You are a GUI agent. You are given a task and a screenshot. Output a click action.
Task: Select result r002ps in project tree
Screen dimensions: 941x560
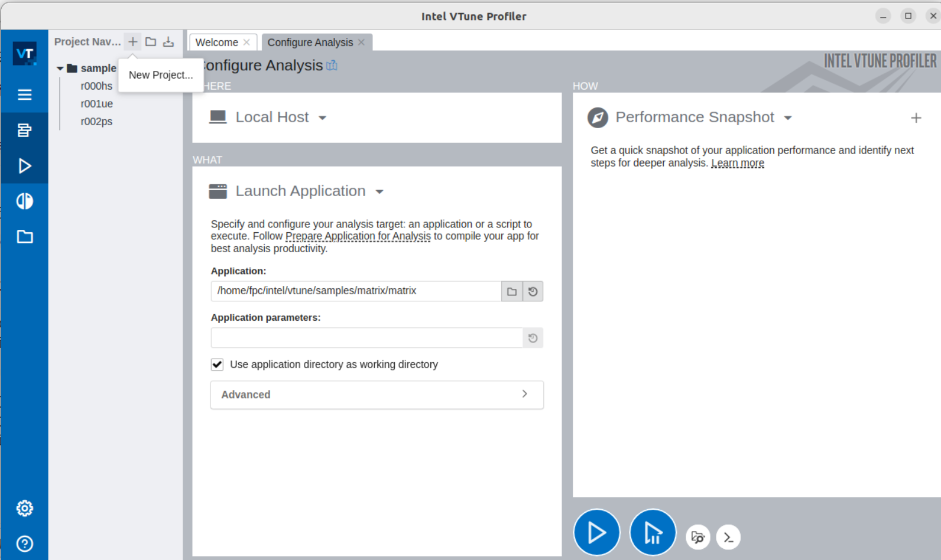tap(96, 122)
